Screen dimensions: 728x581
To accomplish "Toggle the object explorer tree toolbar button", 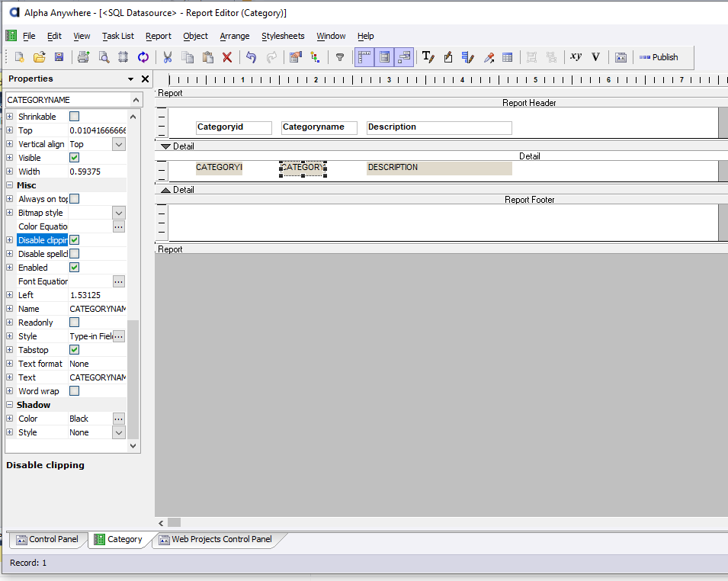I will (404, 57).
